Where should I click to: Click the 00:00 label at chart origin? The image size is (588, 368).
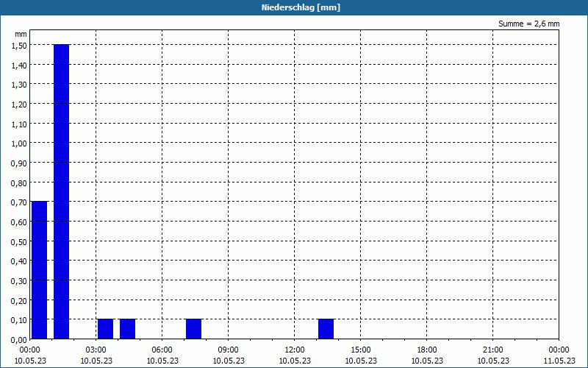(30, 350)
